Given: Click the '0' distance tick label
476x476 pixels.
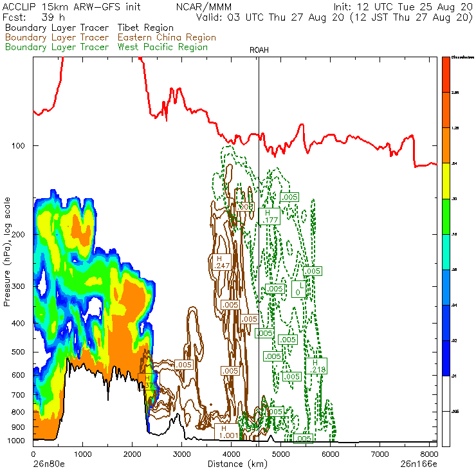Looking at the screenshot, I should [33, 454].
